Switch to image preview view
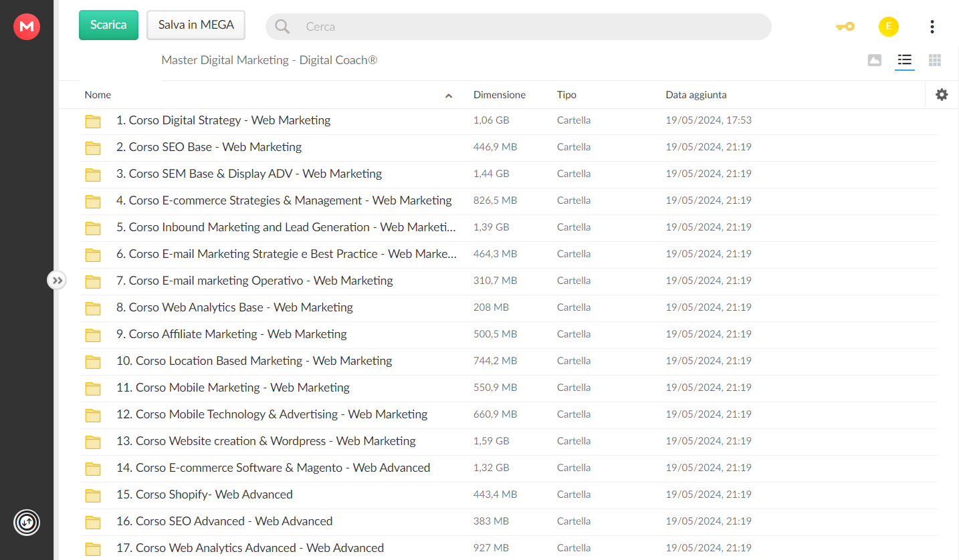This screenshot has width=959, height=560. tap(874, 60)
